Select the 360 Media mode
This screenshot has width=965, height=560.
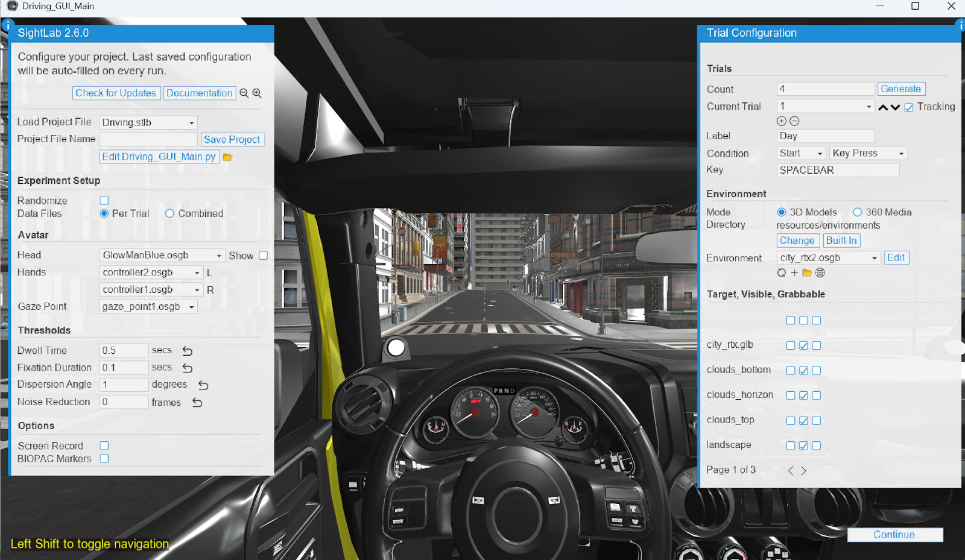pos(857,212)
